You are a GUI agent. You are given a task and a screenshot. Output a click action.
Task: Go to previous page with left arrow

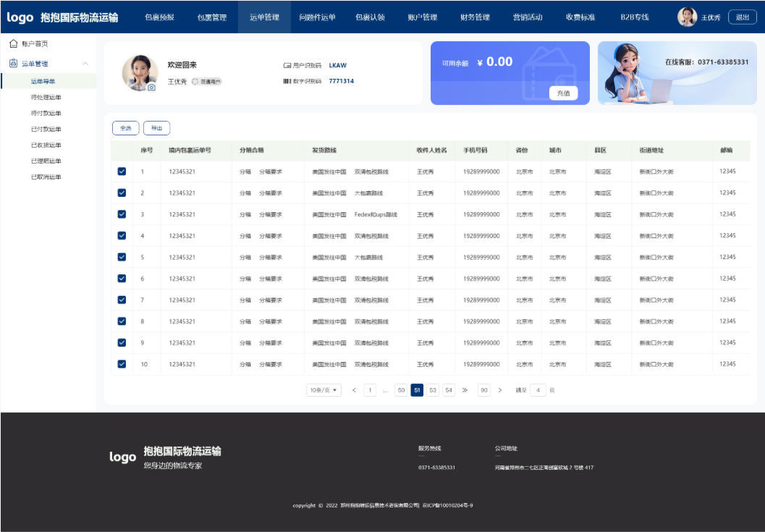tap(354, 390)
